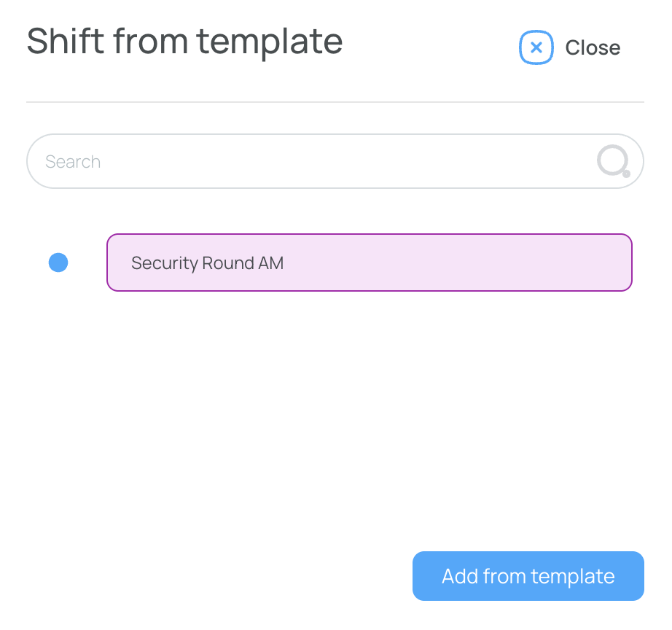Click inside the template search bar
This screenshot has width=672, height=630.
point(335,161)
